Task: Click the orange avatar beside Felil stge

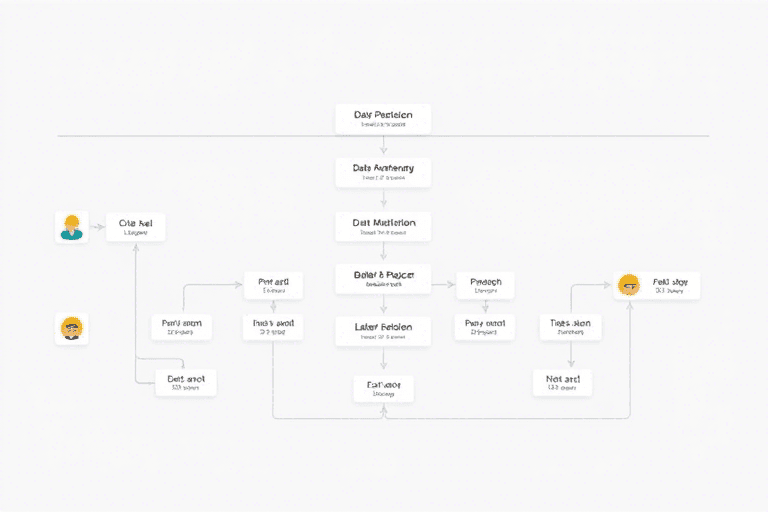Action: pos(629,286)
